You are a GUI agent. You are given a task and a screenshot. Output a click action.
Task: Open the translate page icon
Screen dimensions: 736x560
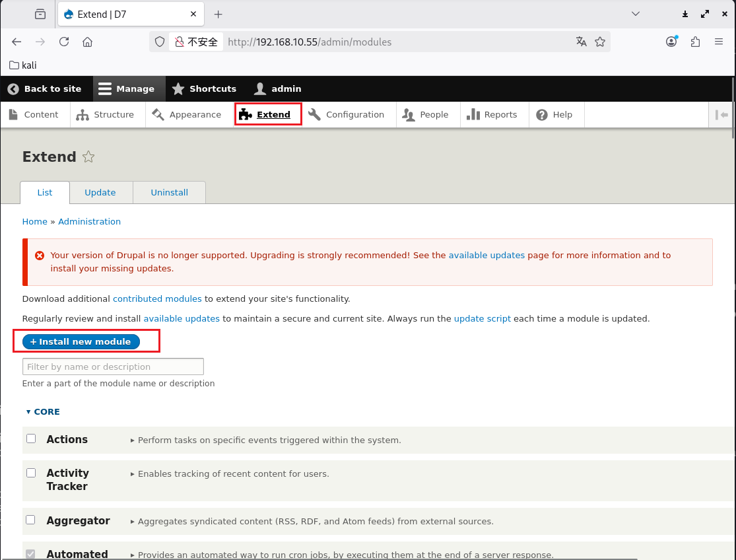(581, 42)
